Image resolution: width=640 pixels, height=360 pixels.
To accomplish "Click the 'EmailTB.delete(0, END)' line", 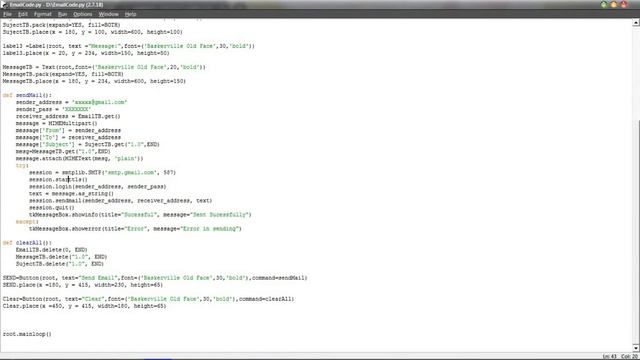I will coord(52,250).
